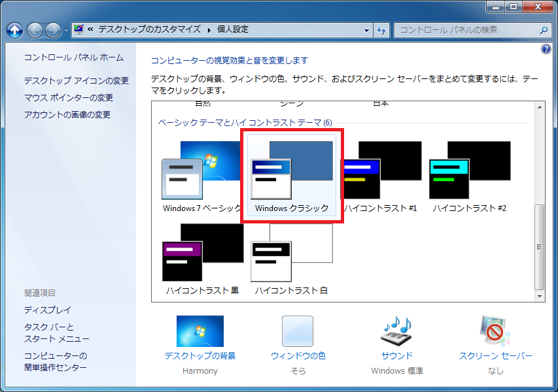The height and width of the screenshot is (392, 558).
Task: Click the control panel icon in address bar
Action: coord(78,29)
